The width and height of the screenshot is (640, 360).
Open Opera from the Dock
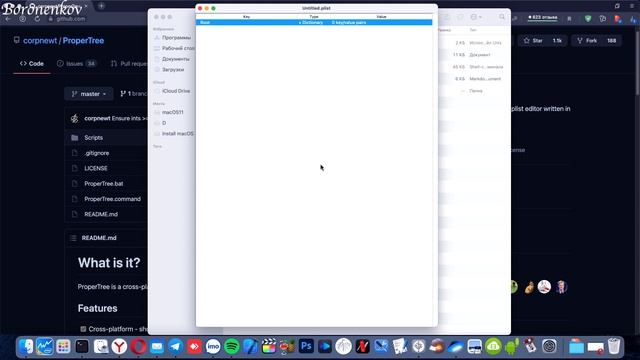[x=138, y=347]
